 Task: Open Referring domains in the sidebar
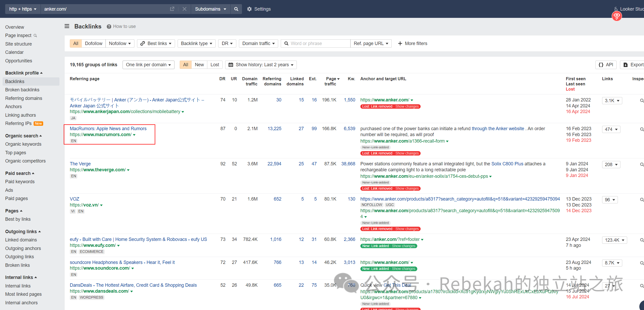[24, 98]
